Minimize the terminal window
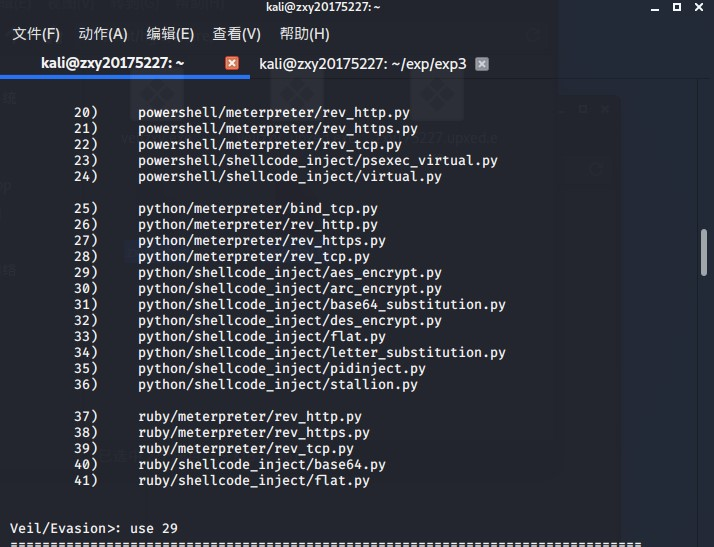The width and height of the screenshot is (714, 547). [655, 8]
